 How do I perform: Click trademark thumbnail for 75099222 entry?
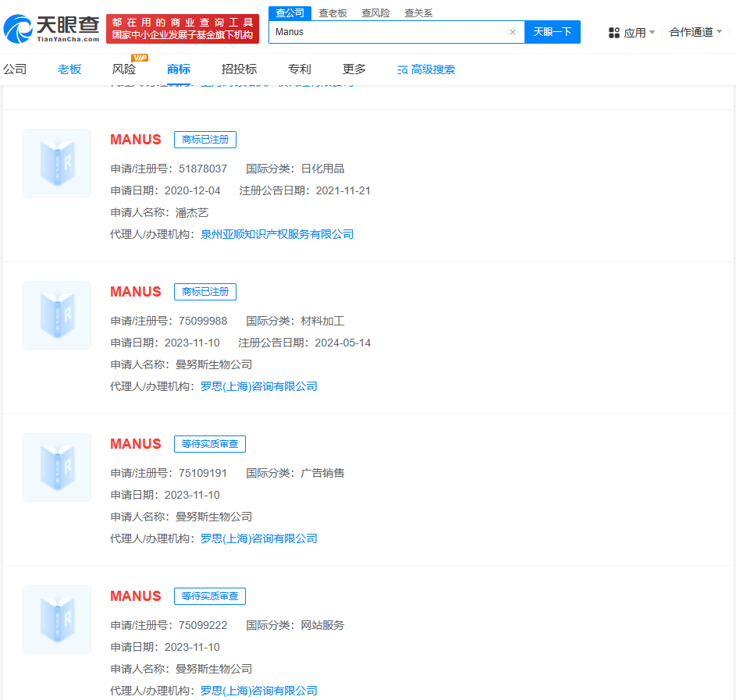click(x=57, y=619)
